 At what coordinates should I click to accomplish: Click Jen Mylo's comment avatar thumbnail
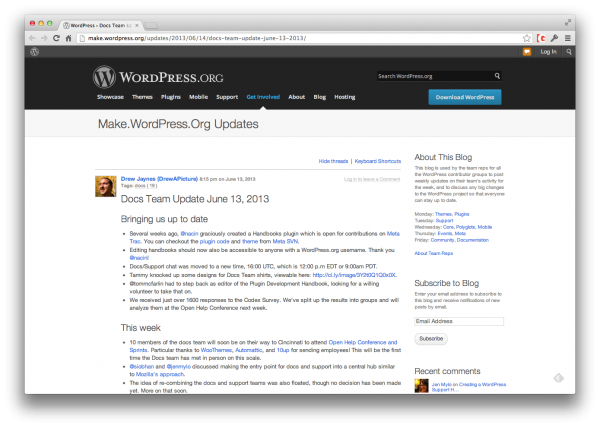pos(421,386)
